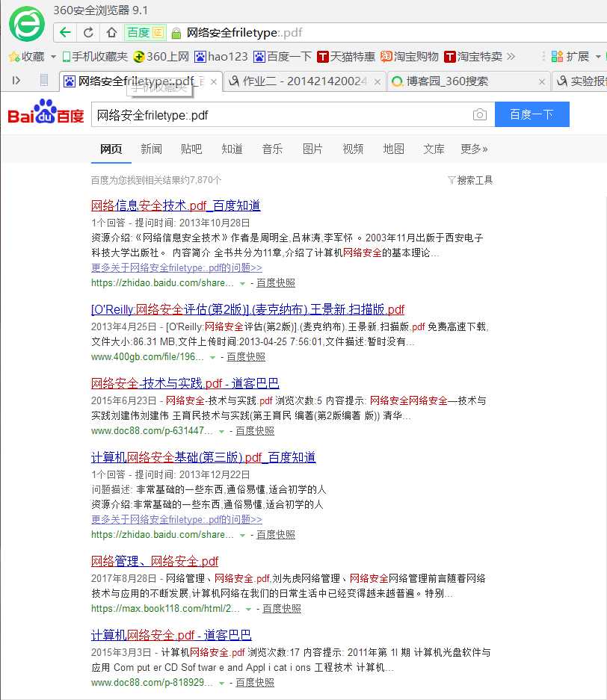607x700 pixels.
Task: Select 贴吧 search category
Action: (x=191, y=149)
